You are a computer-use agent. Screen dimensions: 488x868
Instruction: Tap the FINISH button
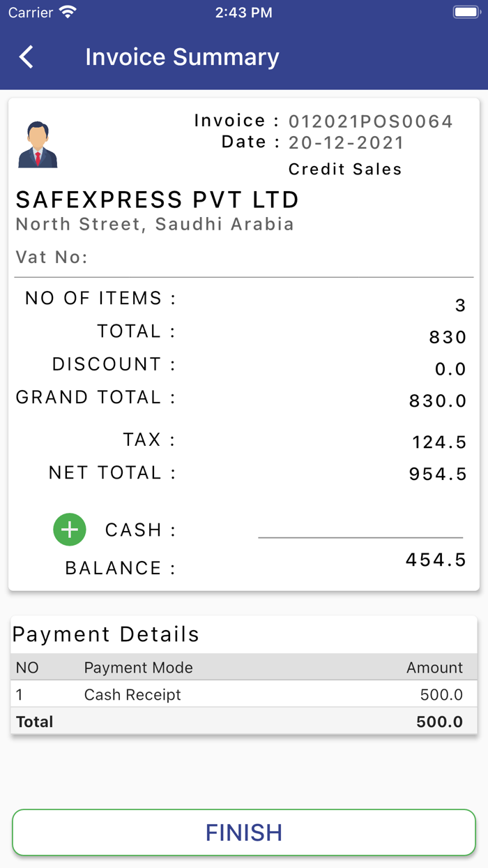pyautogui.click(x=243, y=832)
